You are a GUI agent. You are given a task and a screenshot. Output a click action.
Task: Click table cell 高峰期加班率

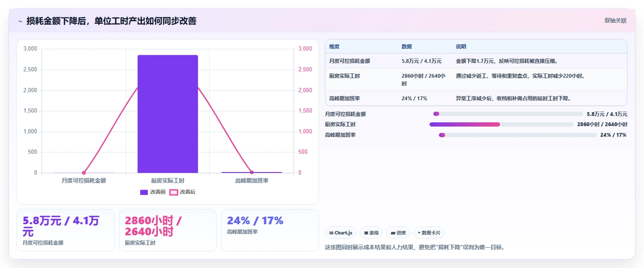[345, 99]
